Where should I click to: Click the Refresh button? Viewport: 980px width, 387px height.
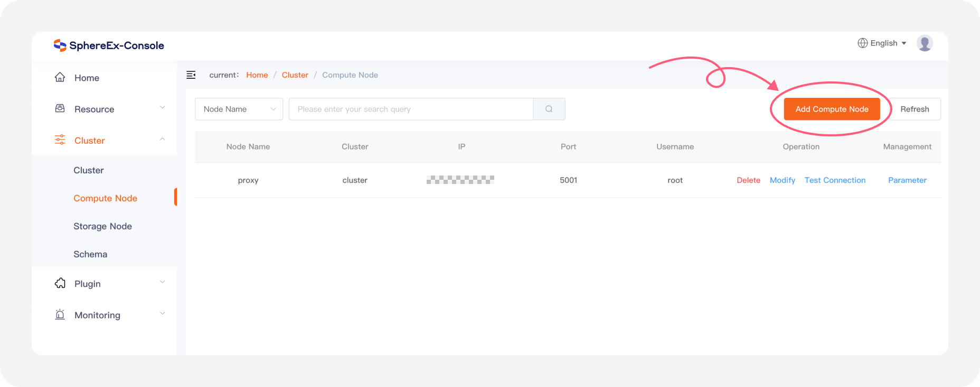(x=915, y=109)
